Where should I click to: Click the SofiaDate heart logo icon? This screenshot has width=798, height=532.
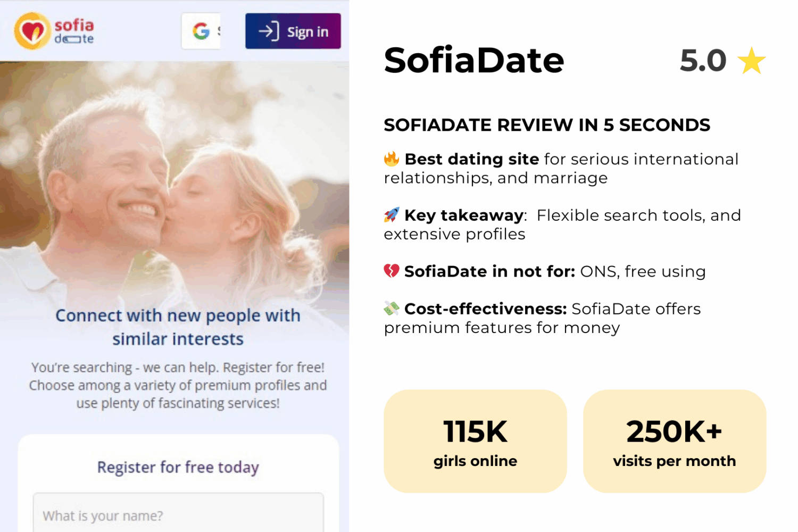coord(32,31)
